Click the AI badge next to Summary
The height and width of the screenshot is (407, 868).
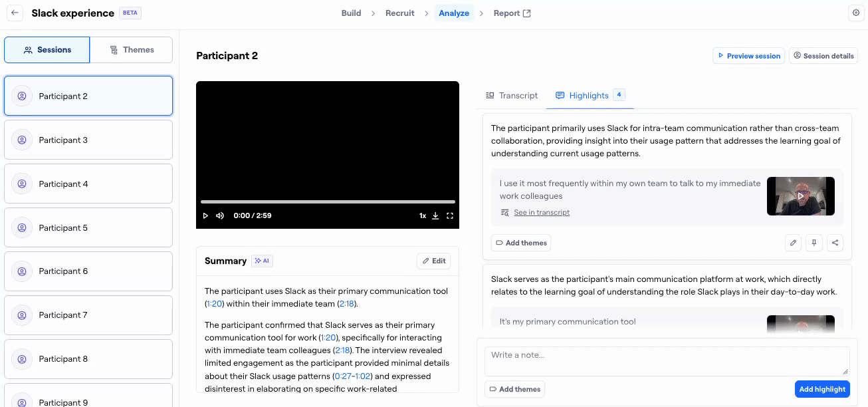tap(262, 261)
